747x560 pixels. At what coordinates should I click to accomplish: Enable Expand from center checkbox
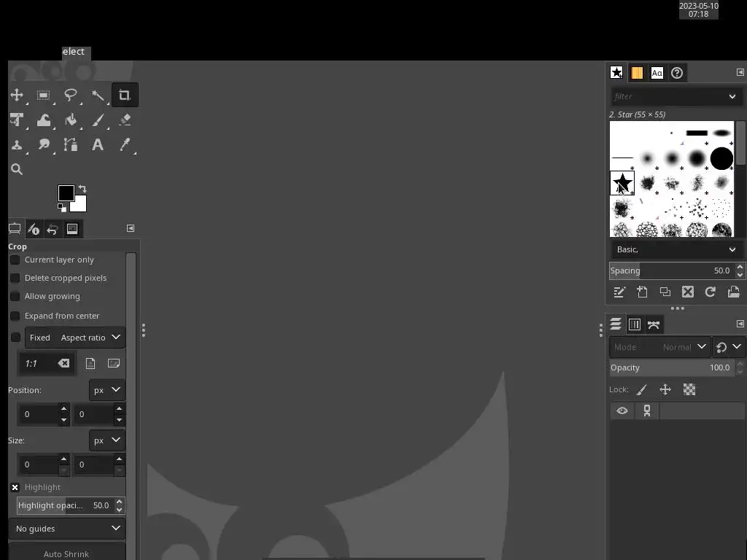click(x=15, y=316)
